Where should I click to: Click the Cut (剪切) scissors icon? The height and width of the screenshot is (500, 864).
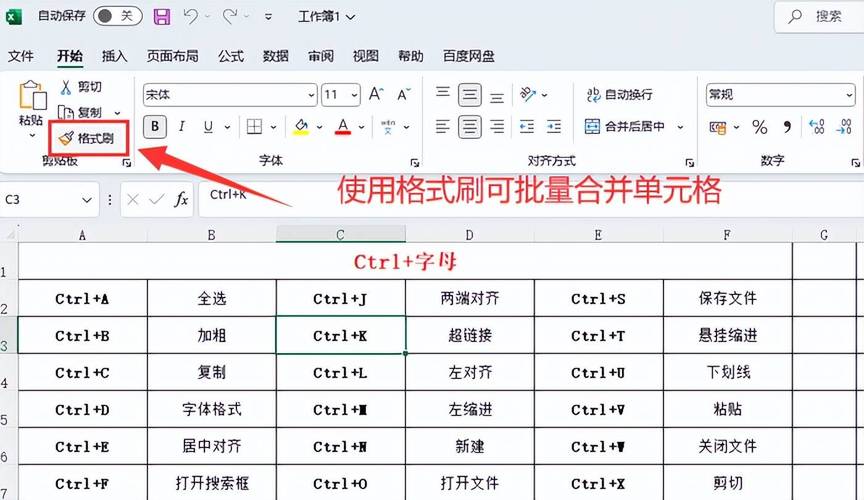point(66,87)
